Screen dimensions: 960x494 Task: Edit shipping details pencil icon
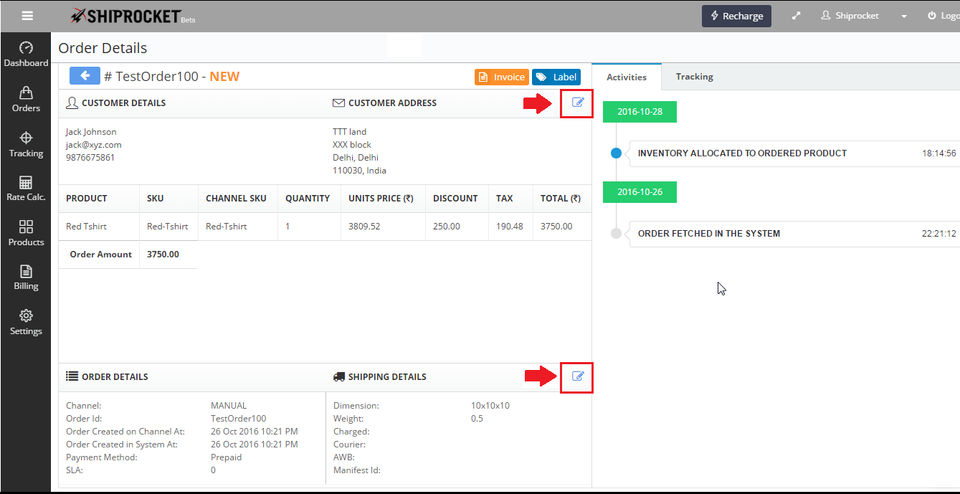point(577,376)
